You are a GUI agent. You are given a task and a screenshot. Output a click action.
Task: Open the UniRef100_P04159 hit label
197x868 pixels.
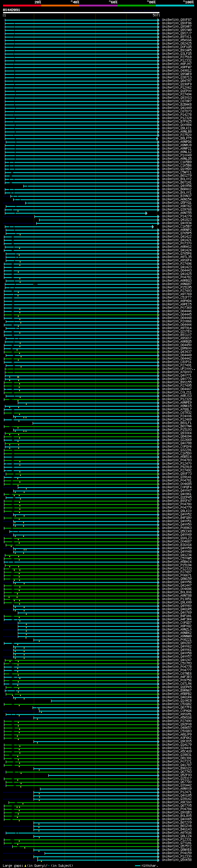[x=176, y=853]
